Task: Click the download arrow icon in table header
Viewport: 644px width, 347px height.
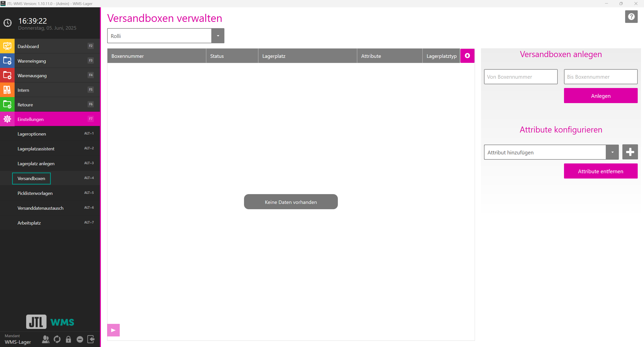Action: tap(467, 56)
